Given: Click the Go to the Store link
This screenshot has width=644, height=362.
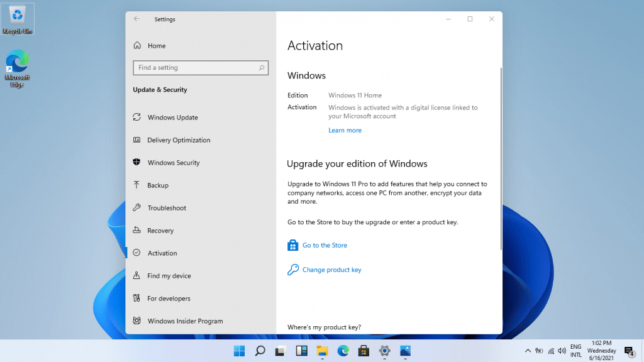Looking at the screenshot, I should (325, 246).
